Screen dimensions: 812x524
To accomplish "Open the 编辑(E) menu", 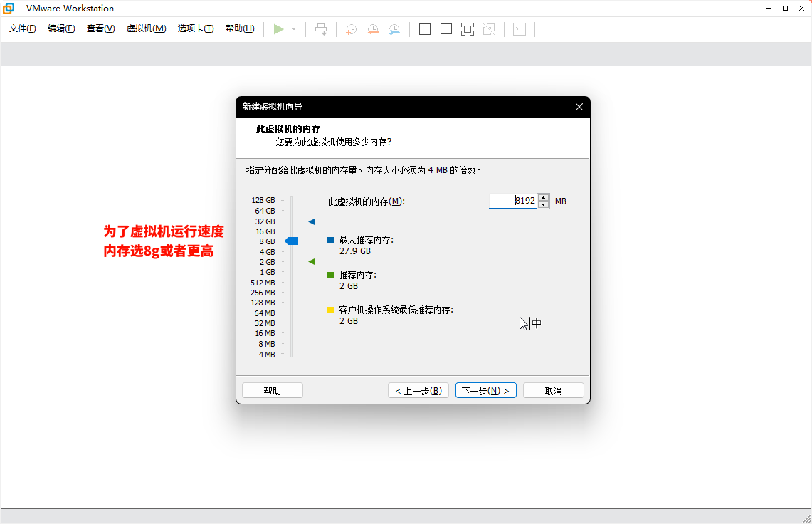I will (x=61, y=28).
